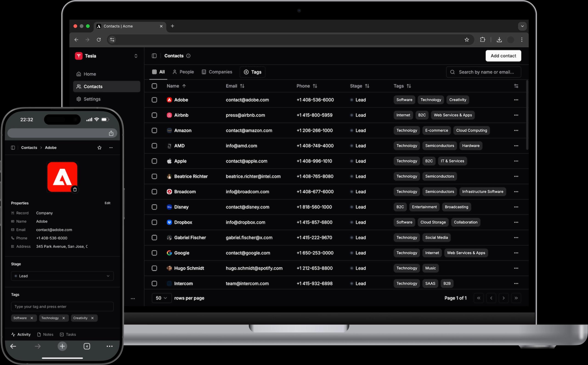
Task: Click the Add contact button
Action: 503,56
